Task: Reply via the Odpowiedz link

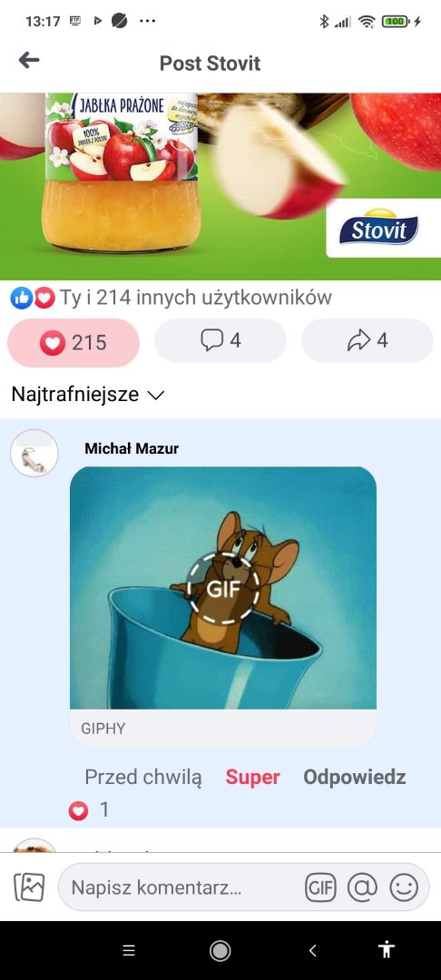Action: pos(354,777)
